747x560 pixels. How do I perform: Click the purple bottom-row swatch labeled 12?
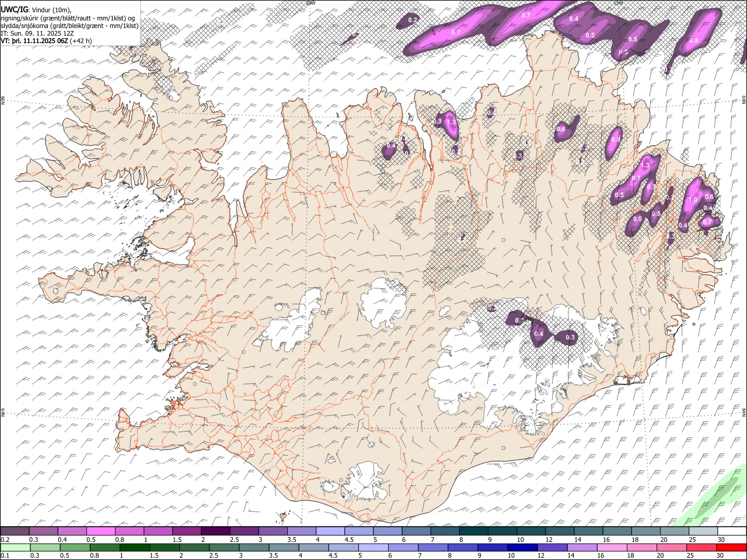tap(552, 547)
